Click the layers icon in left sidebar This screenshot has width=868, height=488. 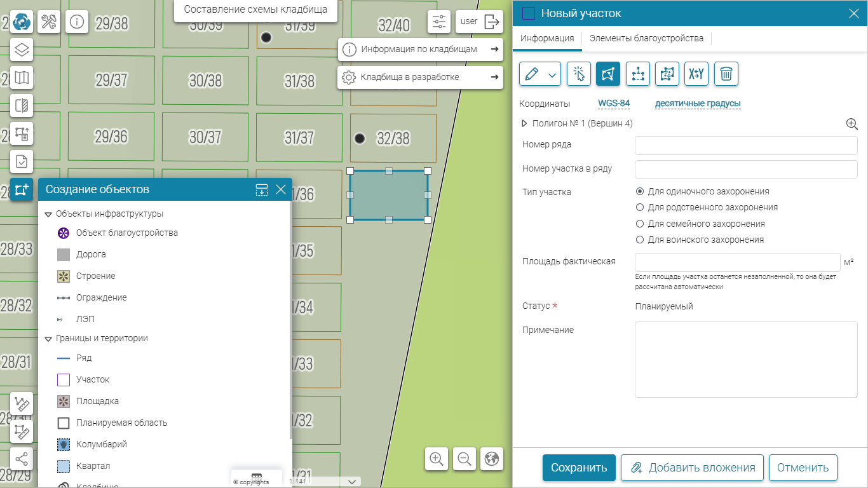click(x=22, y=50)
